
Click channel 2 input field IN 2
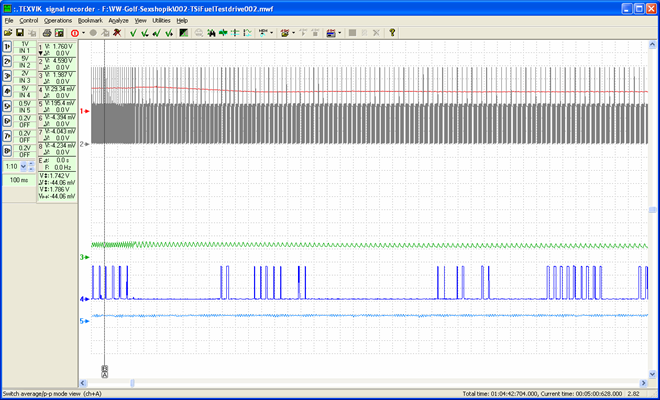pos(25,65)
